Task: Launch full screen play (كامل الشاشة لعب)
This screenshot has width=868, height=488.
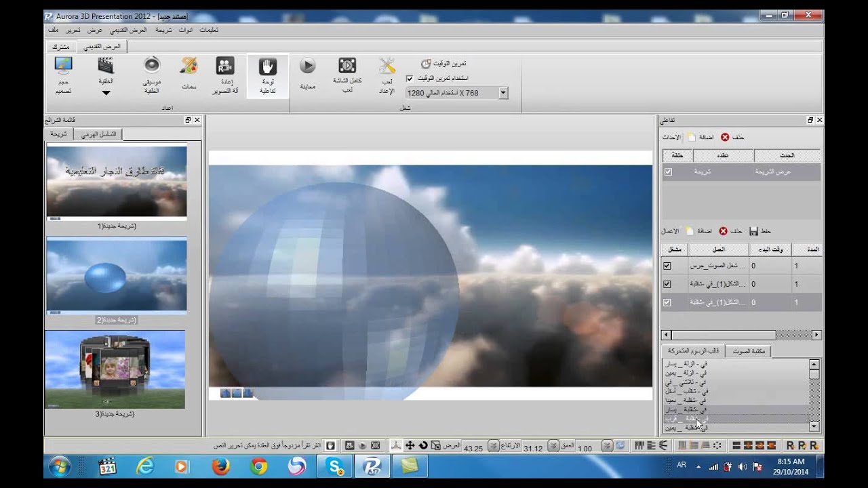Action: 347,75
